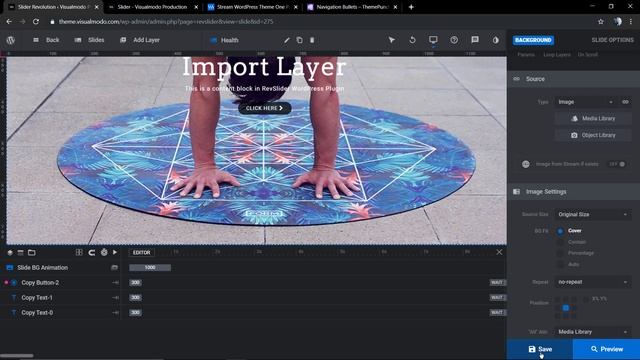Image resolution: width=640 pixels, height=360 pixels.
Task: Select the Percentage BG fit radio
Action: (560, 253)
